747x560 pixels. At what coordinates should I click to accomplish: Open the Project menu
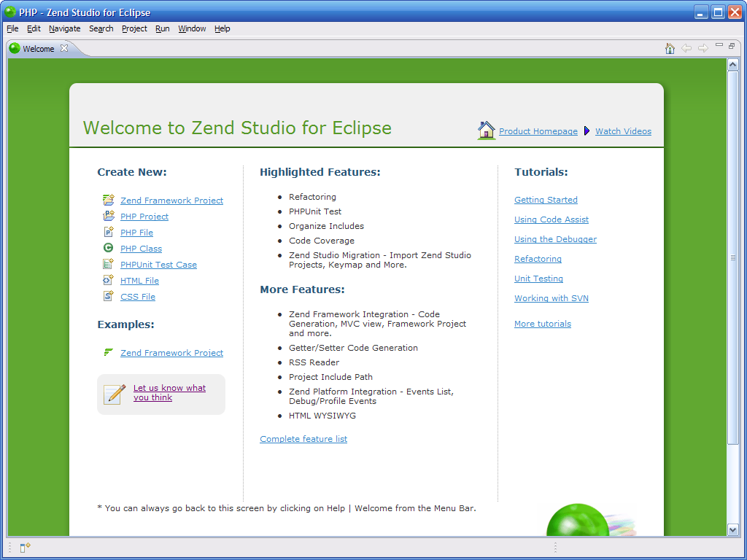(134, 28)
